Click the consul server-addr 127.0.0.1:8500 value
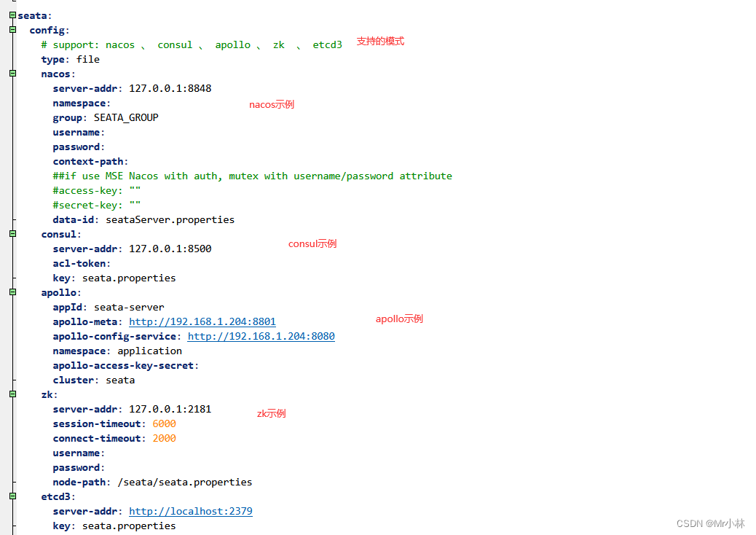Viewport: 756px width, 535px height. coord(170,249)
